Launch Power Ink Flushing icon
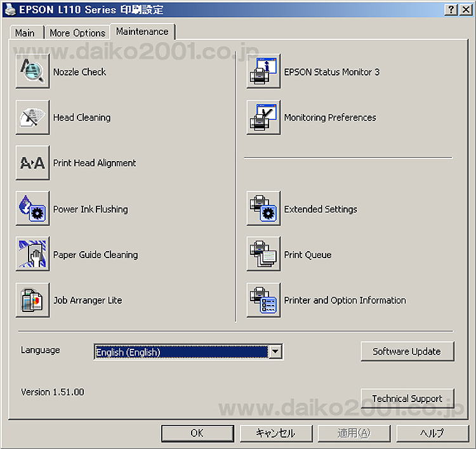 pyautogui.click(x=32, y=209)
